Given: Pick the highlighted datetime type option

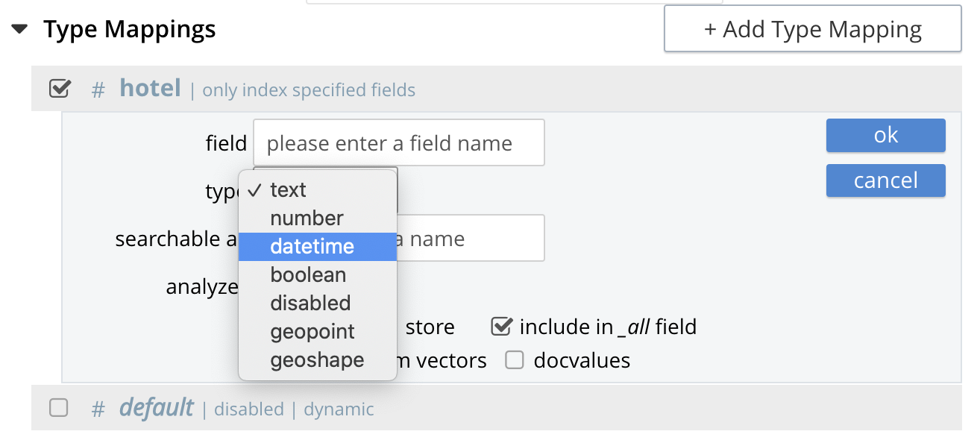Looking at the screenshot, I should [312, 247].
